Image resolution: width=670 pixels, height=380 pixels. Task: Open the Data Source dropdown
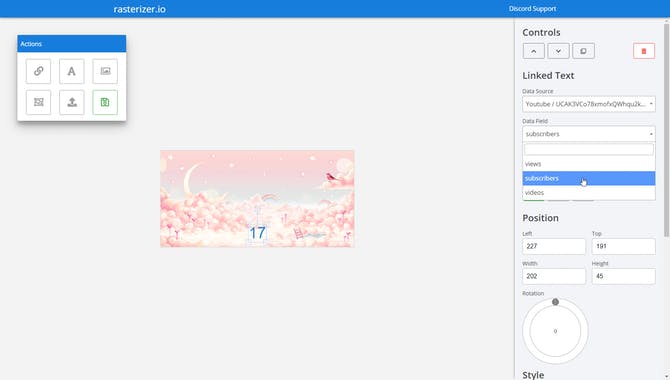588,104
